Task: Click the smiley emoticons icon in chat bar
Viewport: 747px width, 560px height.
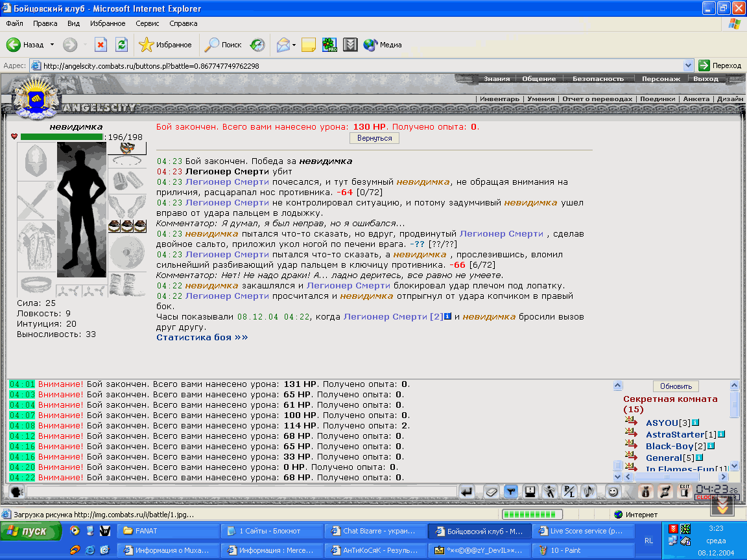Action: [x=613, y=491]
